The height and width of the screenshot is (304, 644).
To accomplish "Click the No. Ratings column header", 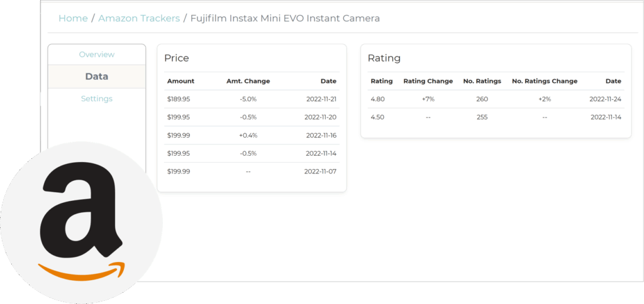I will [482, 81].
